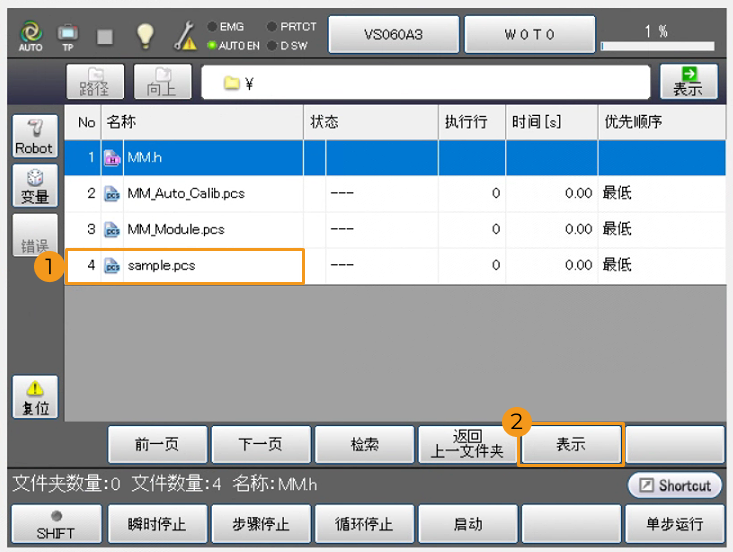Open the 错误 errors sidebar button
Screen dimensions: 733x552
(x=35, y=235)
